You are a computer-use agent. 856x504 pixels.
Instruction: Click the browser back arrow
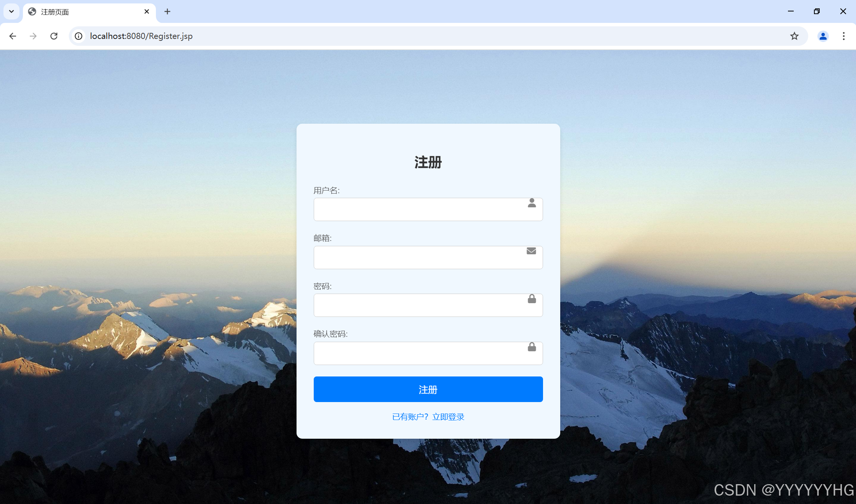pos(13,36)
